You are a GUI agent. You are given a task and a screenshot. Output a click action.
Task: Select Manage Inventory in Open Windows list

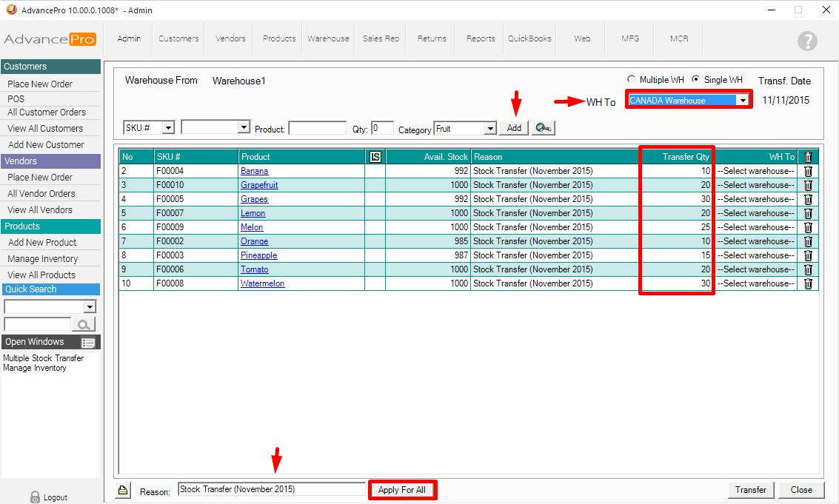(35, 368)
